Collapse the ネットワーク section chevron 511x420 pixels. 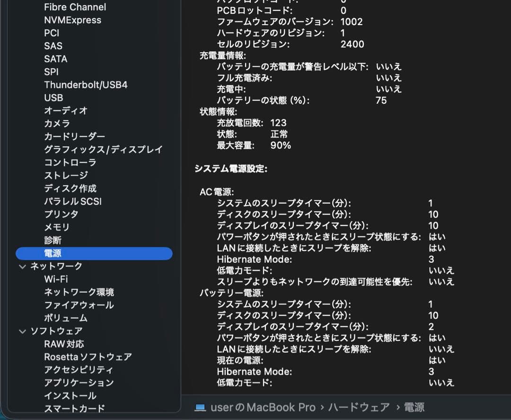22,266
